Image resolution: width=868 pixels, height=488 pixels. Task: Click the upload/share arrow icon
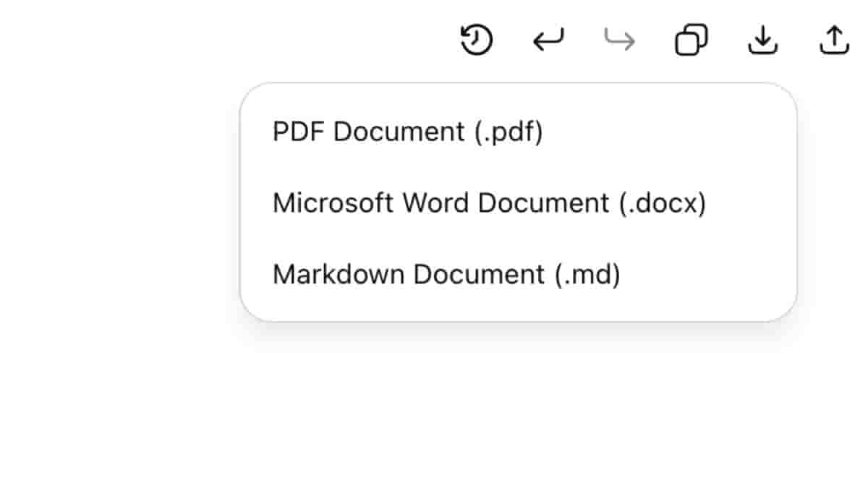(x=833, y=40)
